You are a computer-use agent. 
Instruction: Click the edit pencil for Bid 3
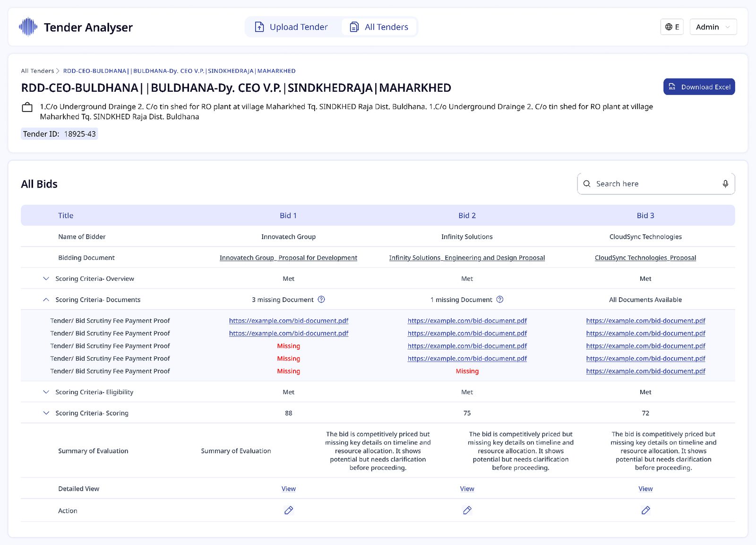pyautogui.click(x=646, y=510)
